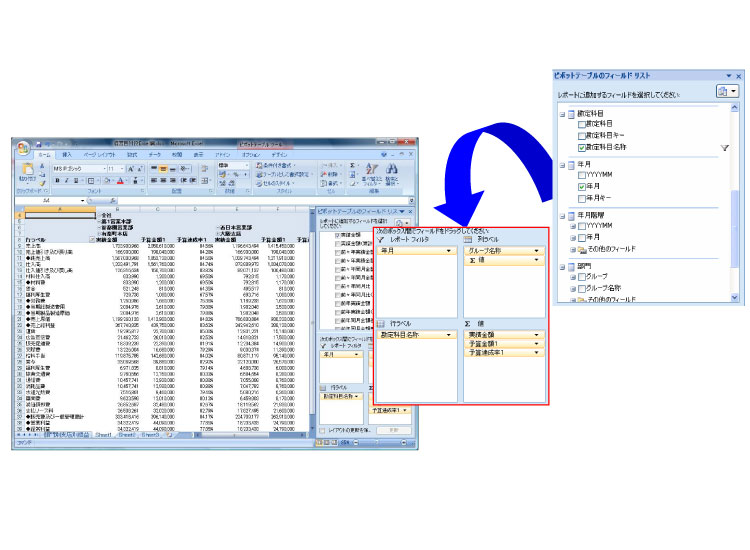The height and width of the screenshot is (550, 750).
Task: Switch to the ページレイアウト ribbon tab
Action: (99, 155)
